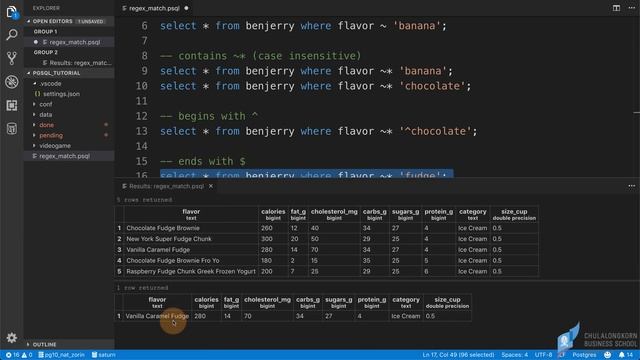Open the results panel More Actions menu
The height and width of the screenshot is (360, 640).
tap(631, 186)
